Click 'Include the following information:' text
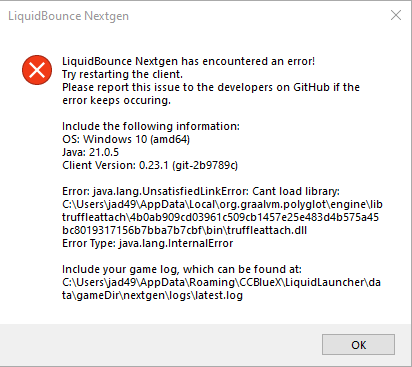 click(151, 126)
